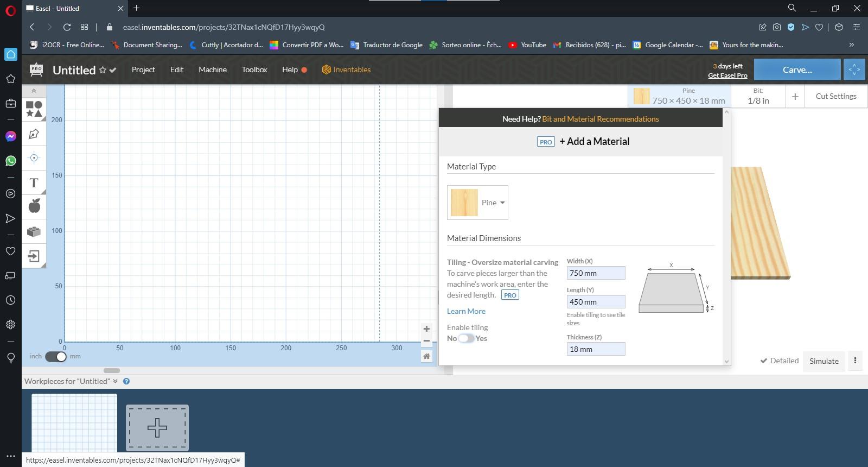The image size is (868, 467).
Task: Open Opera history clock icon
Action: click(10, 300)
